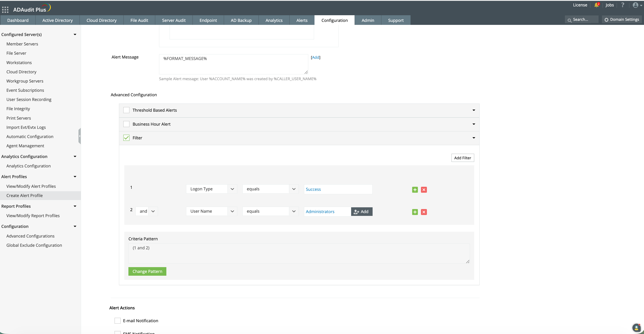This screenshot has width=644, height=334.
Task: Open the Logon Type dropdown
Action: coord(211,189)
